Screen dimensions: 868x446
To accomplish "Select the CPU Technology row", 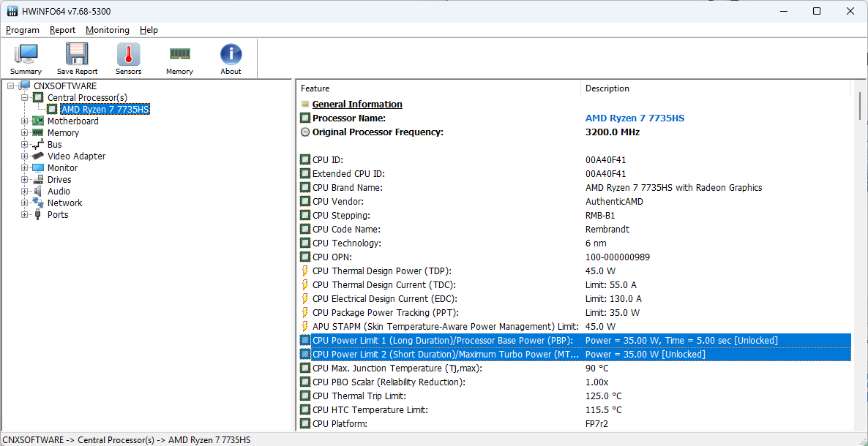I will click(x=575, y=243).
